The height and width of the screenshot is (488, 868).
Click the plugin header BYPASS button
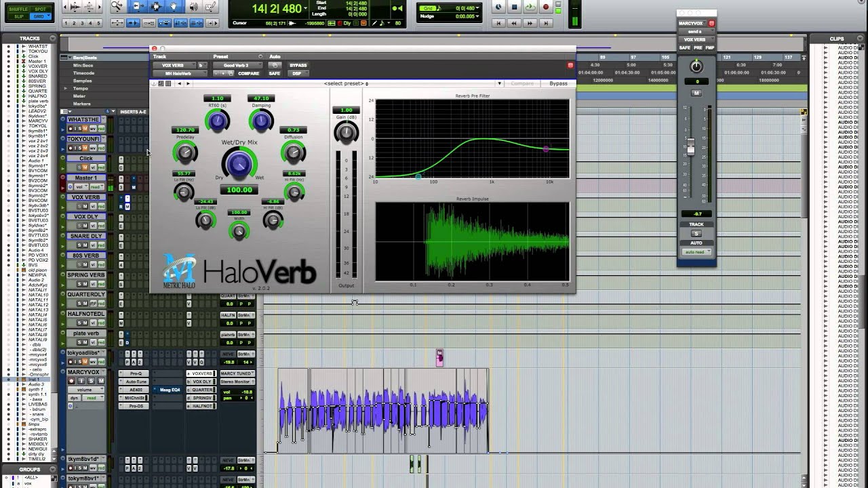tap(298, 66)
